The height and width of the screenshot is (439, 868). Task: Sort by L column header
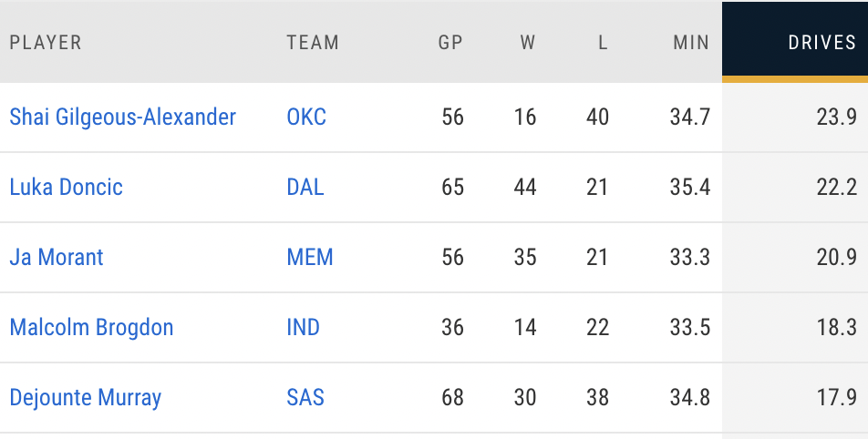click(x=603, y=43)
